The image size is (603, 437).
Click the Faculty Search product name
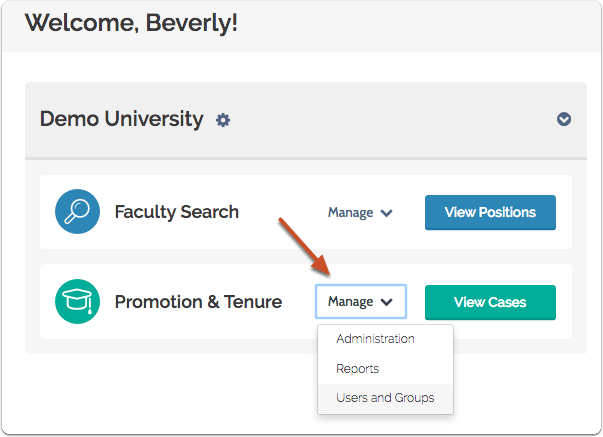click(176, 212)
